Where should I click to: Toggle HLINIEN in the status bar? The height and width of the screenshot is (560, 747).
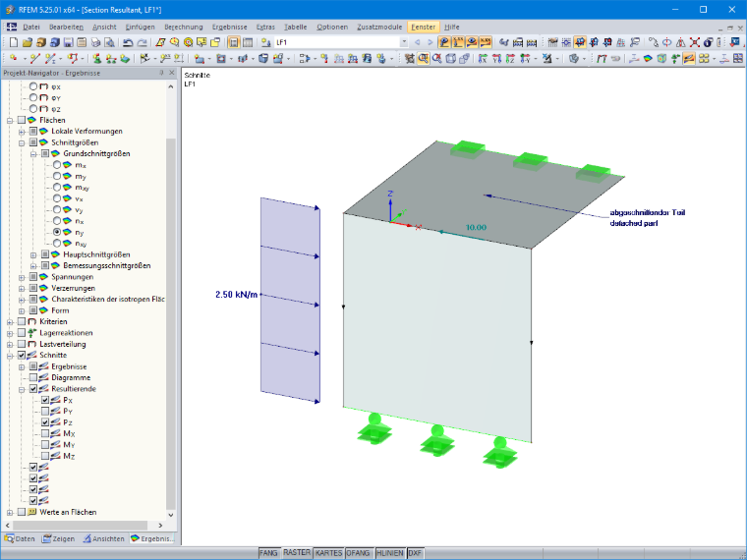coord(390,553)
